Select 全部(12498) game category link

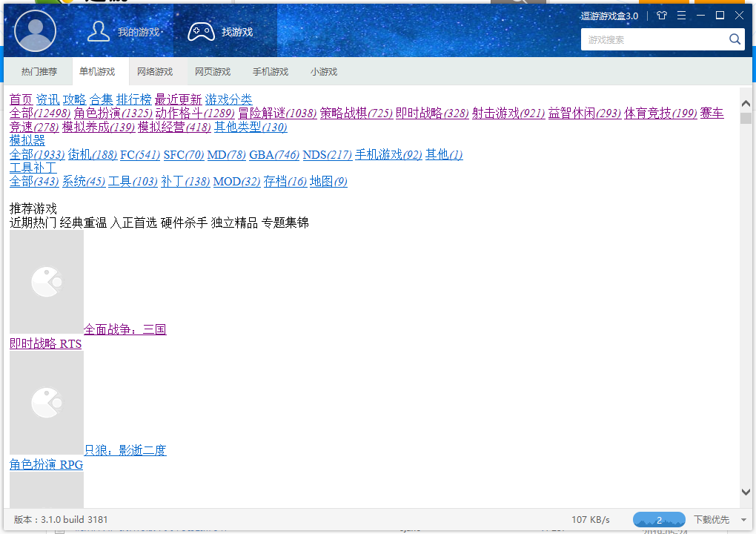[40, 113]
